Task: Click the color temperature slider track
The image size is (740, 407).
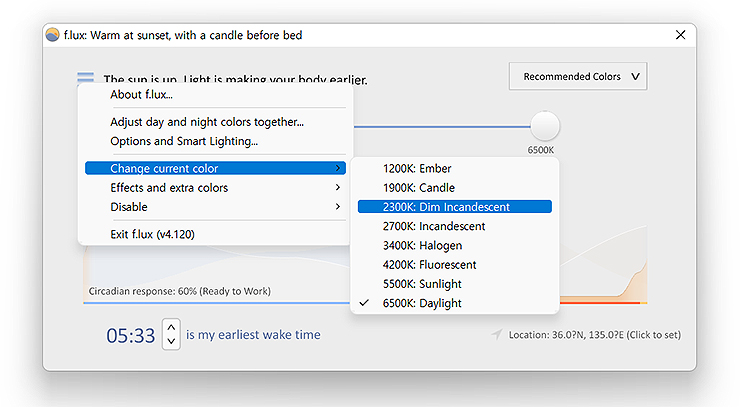Action: (x=442, y=126)
